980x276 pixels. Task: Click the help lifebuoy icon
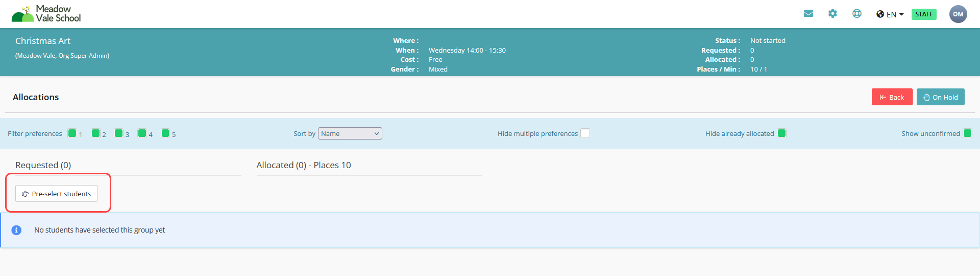tap(857, 14)
